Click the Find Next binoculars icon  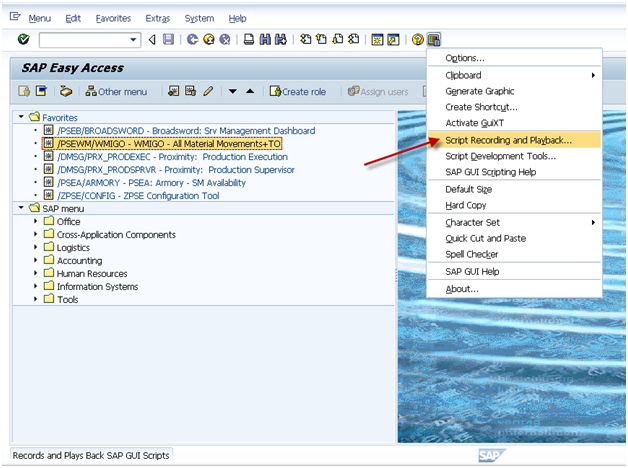[x=281, y=39]
